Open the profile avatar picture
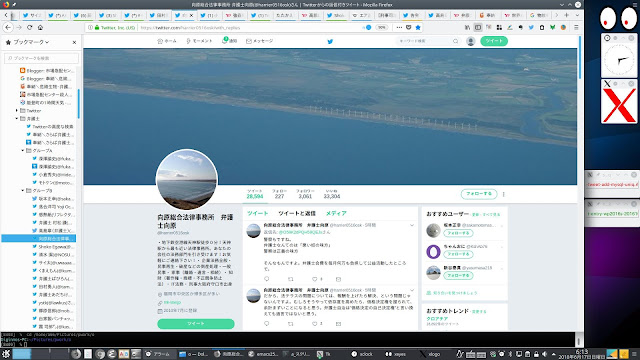This screenshot has width=640, height=360. click(x=187, y=180)
